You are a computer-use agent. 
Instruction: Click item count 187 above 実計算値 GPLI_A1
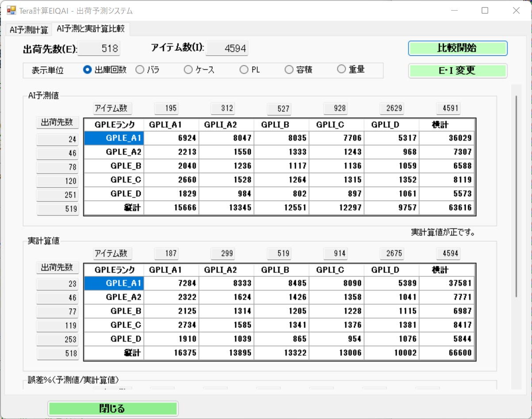[x=166, y=254]
